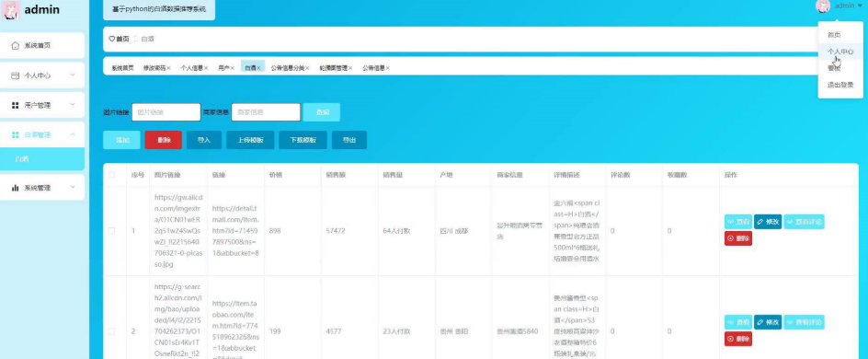Close the 修改密码 tab with its X
Viewport: 868px width, 359px height.
[x=168, y=68]
